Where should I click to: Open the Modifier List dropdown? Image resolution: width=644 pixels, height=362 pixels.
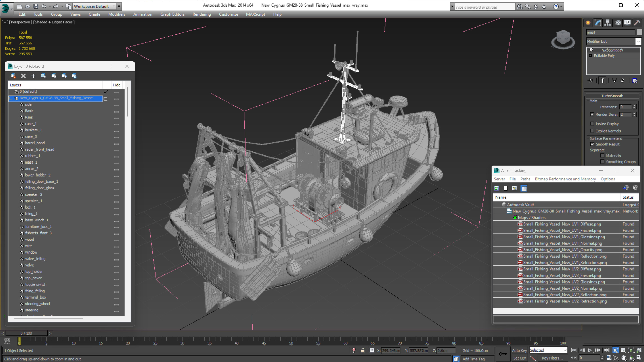click(639, 41)
